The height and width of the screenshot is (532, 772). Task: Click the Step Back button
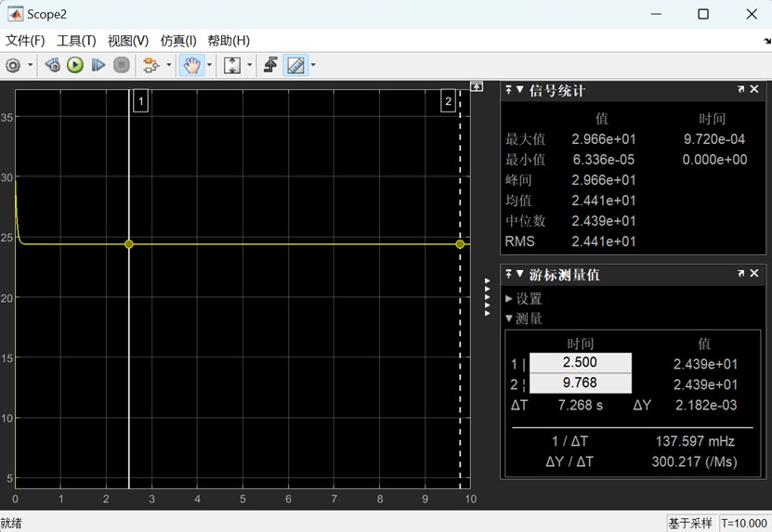pyautogui.click(x=53, y=65)
